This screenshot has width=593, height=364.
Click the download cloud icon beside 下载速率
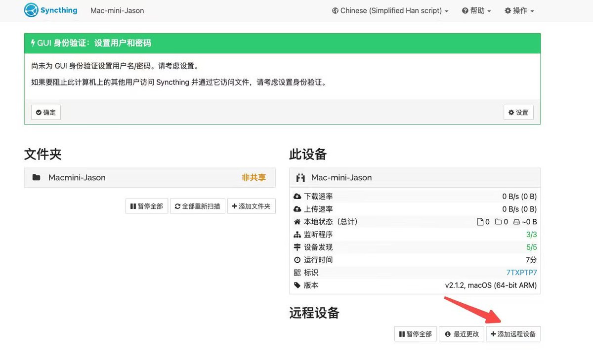click(297, 196)
